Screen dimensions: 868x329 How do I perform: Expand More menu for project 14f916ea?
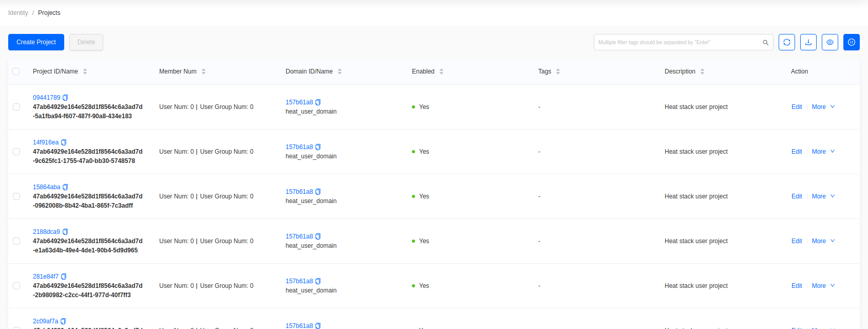tap(823, 152)
